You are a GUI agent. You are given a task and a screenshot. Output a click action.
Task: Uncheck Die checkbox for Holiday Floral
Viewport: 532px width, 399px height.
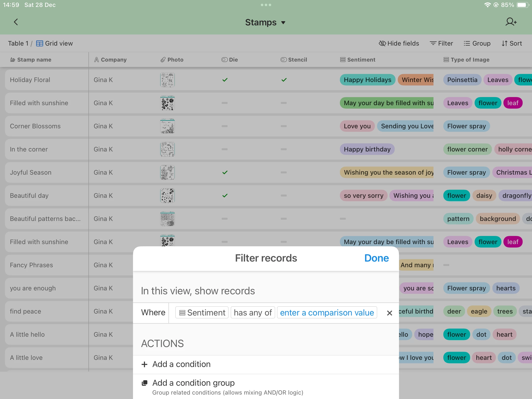(x=225, y=80)
